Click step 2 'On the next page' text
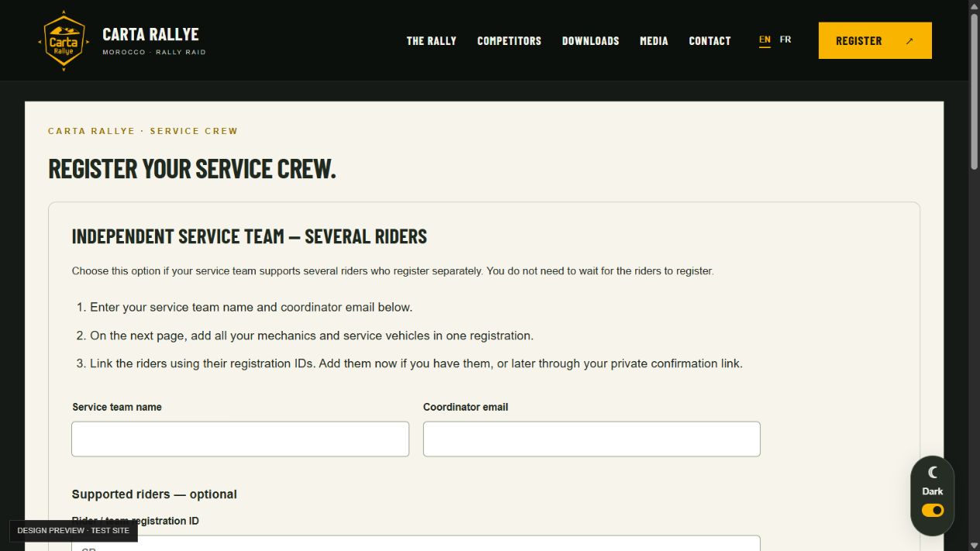This screenshot has width=980, height=551. click(x=311, y=336)
